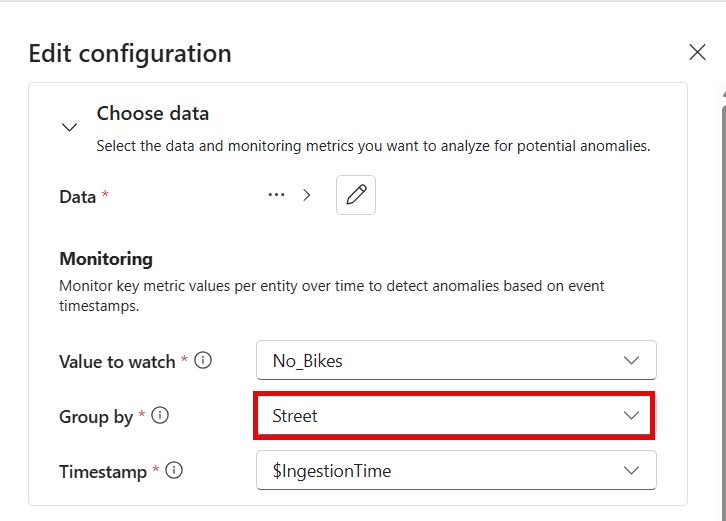The width and height of the screenshot is (726, 521).
Task: Open the Timestamp $IngestionTime dropdown
Action: click(456, 471)
